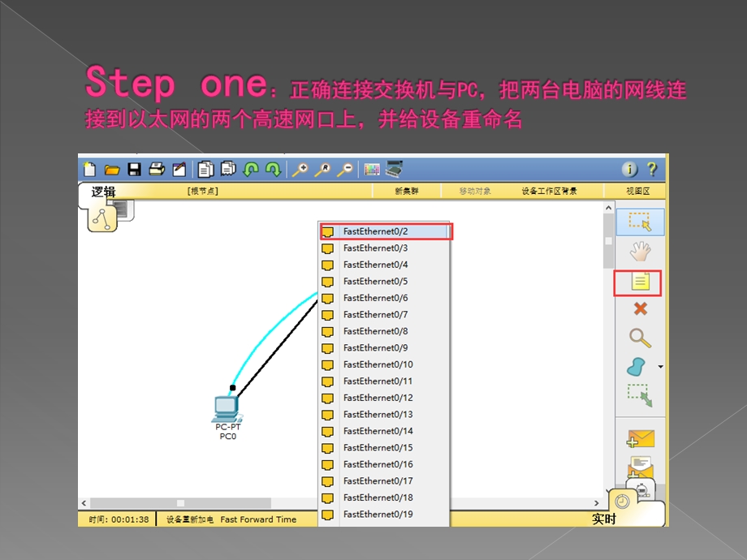Screen dimensions: 747x560
Task: Open the shape tool dropdown arrow
Action: (659, 365)
